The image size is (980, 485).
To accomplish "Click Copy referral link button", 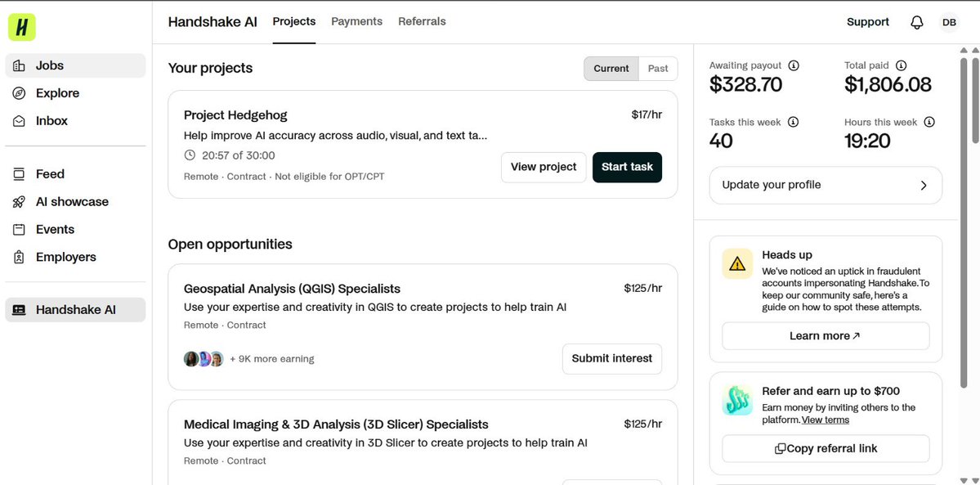I will pos(826,449).
